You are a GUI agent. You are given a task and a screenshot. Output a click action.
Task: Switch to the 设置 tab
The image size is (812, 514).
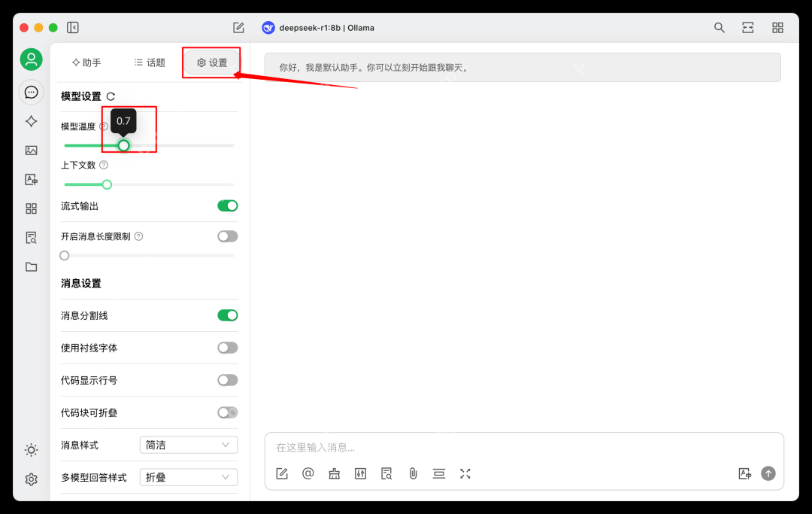tap(212, 62)
